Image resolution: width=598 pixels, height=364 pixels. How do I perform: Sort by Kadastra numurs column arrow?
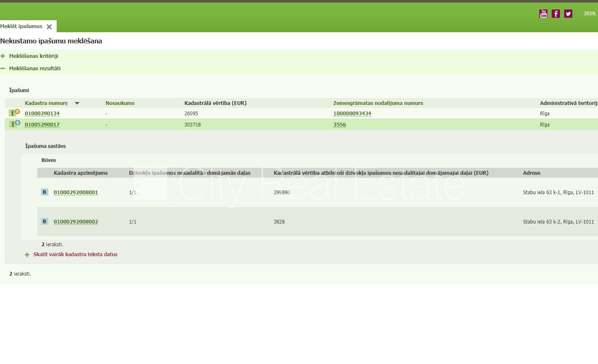77,103
